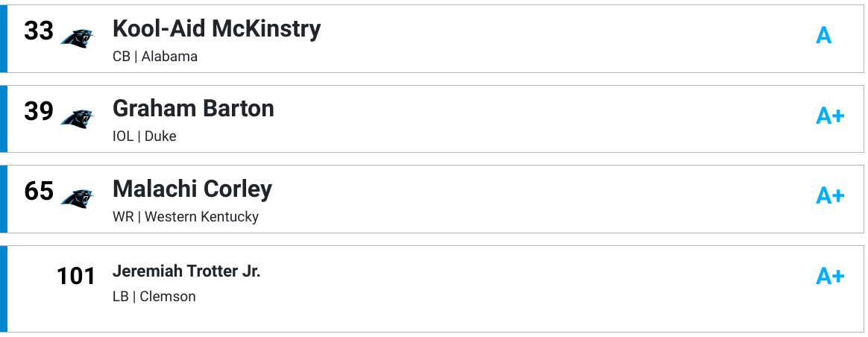
Task: Click the CB | Alabama position text
Action: 155,57
